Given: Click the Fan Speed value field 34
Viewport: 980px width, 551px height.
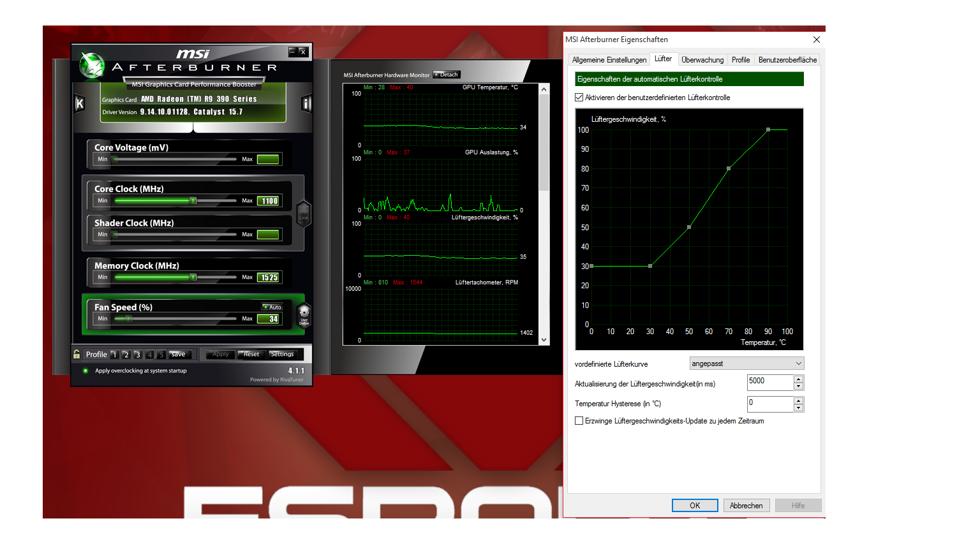Looking at the screenshot, I should 268,319.
